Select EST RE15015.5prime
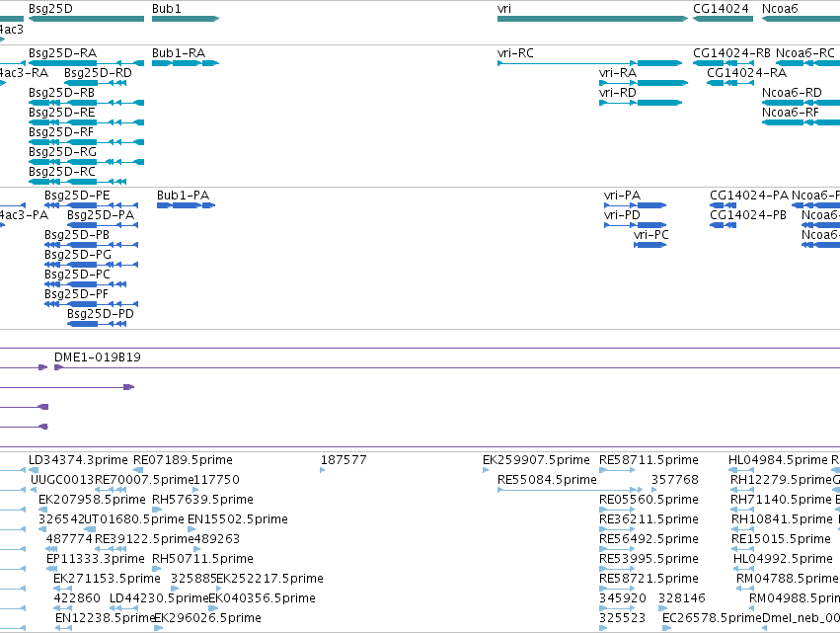The width and height of the screenshot is (840, 633). [x=742, y=549]
